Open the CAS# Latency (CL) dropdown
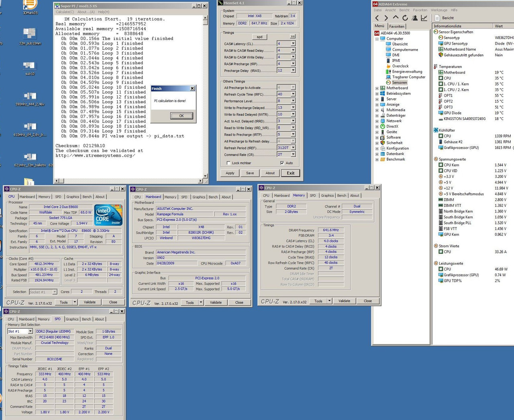This screenshot has height=420, width=514. coord(293,43)
